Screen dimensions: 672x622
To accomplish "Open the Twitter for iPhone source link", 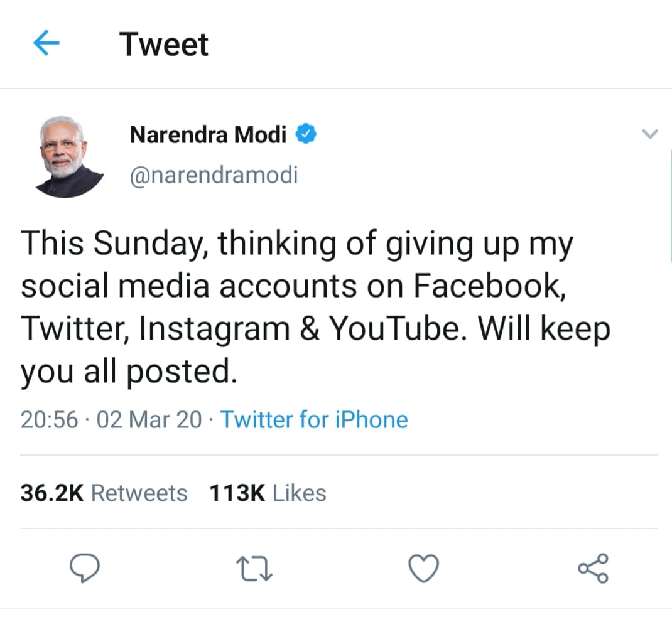I will (314, 419).
